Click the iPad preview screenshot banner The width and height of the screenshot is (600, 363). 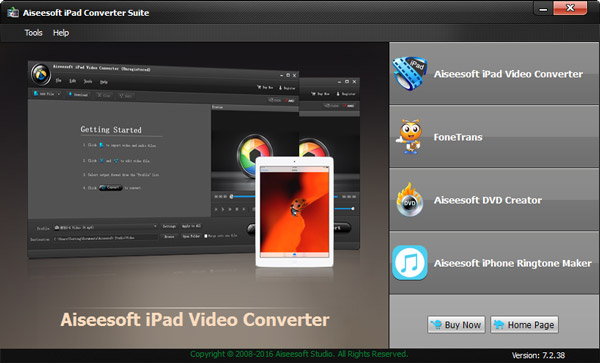194,164
